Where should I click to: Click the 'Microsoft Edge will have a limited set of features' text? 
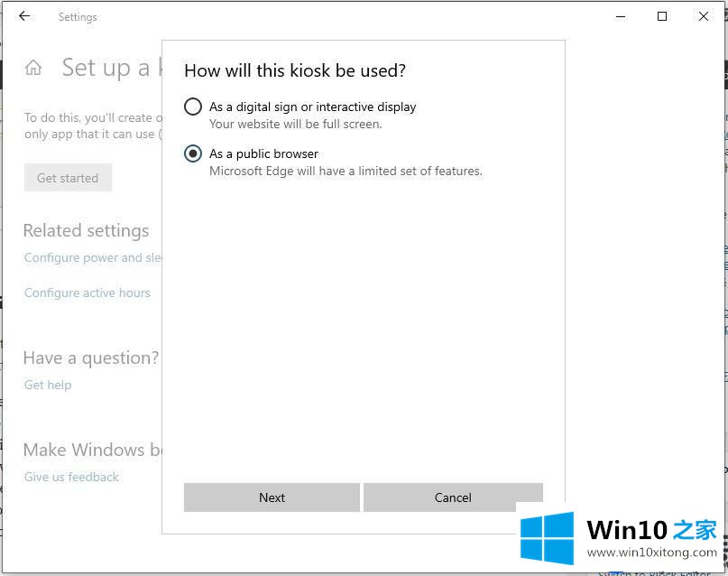tap(346, 171)
